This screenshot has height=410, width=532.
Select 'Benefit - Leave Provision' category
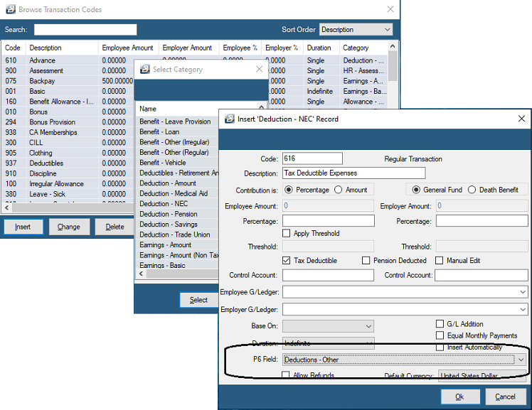pyautogui.click(x=177, y=122)
